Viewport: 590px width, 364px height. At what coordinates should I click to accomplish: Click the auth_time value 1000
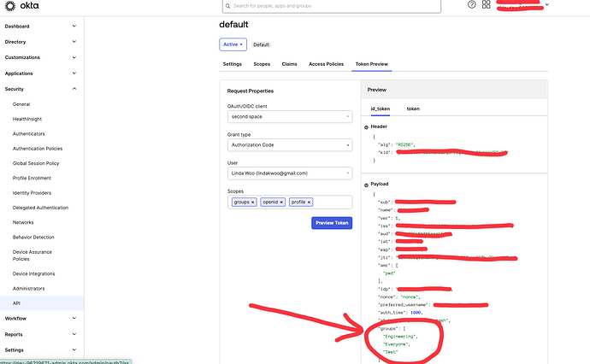click(x=416, y=313)
